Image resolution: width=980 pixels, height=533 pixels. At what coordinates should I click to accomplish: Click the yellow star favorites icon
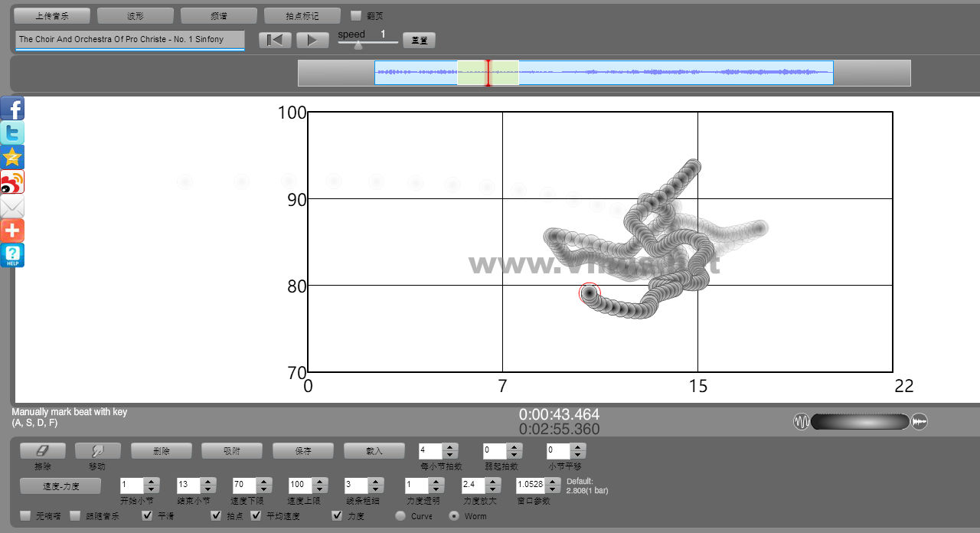(x=12, y=158)
